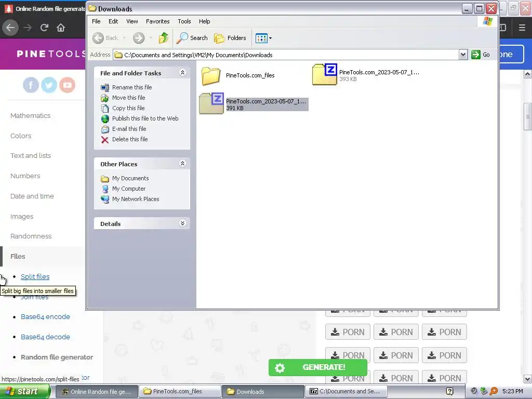Open the Tools menu
This screenshot has height=399, width=532.
pos(184,21)
